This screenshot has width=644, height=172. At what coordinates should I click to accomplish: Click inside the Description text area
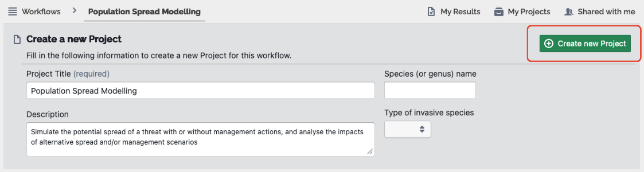[201, 140]
